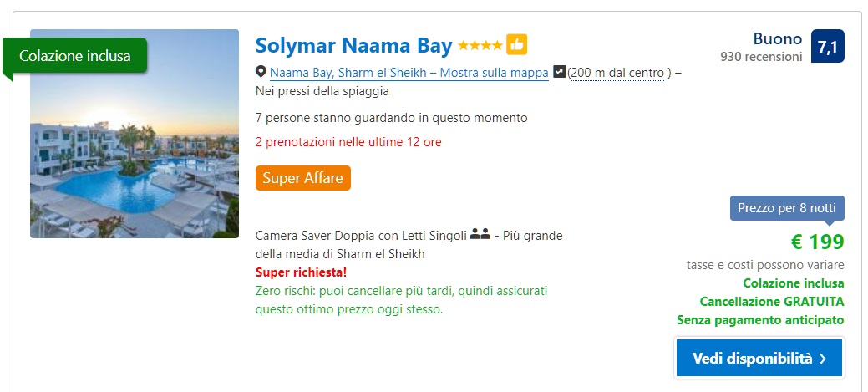
Task: Click the yellow thumbs-up preferred partner icon
Action: tap(516, 45)
